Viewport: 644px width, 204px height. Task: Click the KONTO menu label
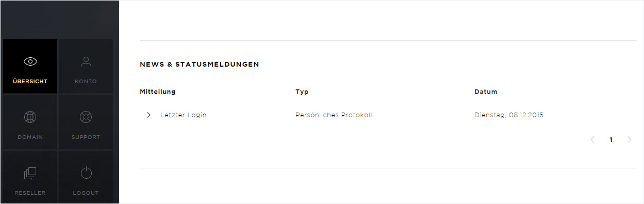(86, 82)
